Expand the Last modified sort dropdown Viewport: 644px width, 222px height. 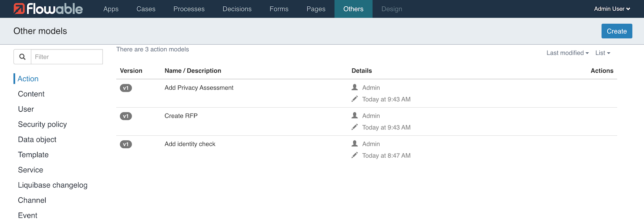click(x=567, y=53)
